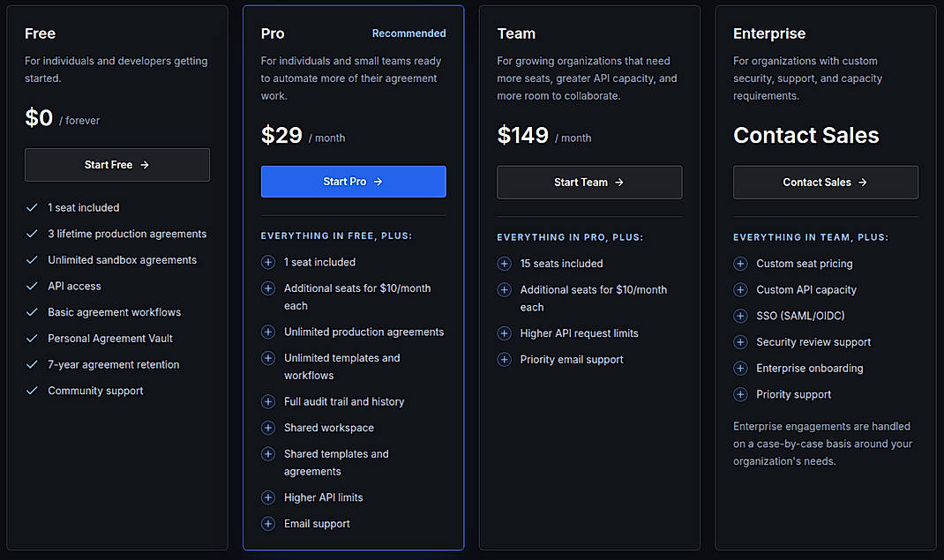Click plus icon beside Pro 1 seat included
Viewport: 944px width, 560px height.
pos(268,262)
